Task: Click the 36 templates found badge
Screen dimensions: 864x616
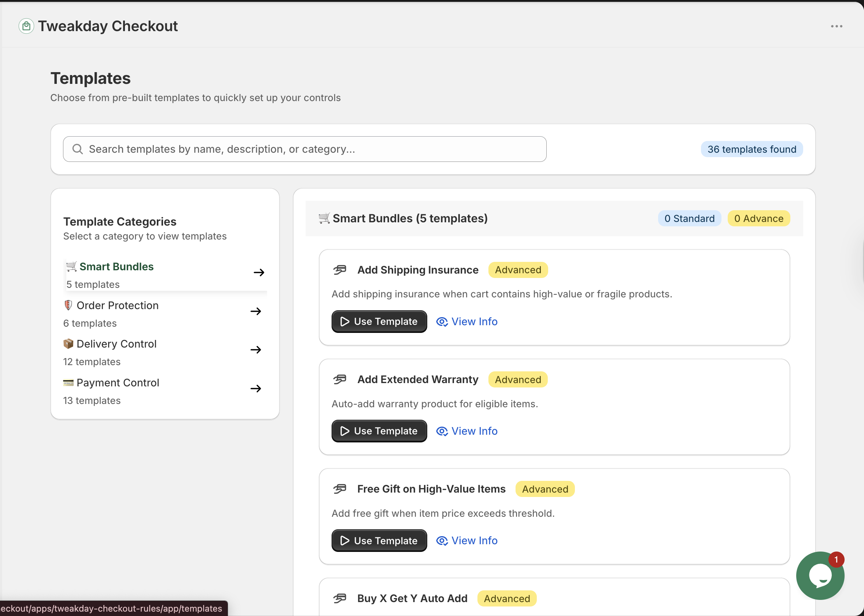Action: [751, 149]
